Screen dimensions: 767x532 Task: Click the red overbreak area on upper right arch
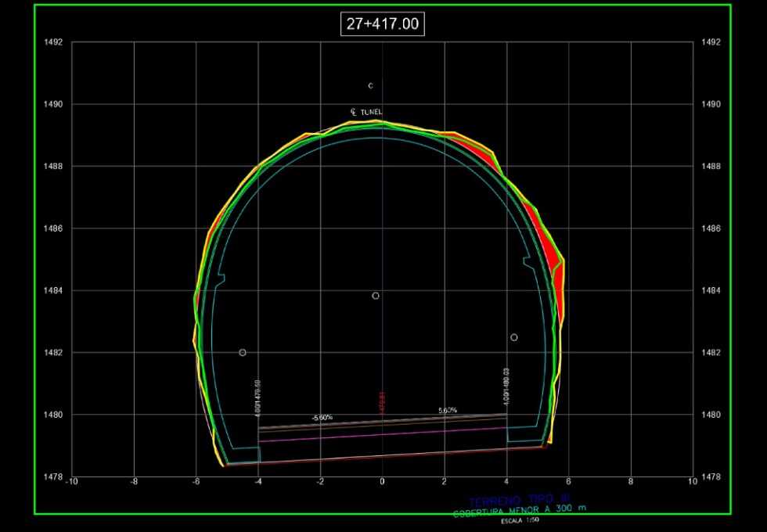475,149
